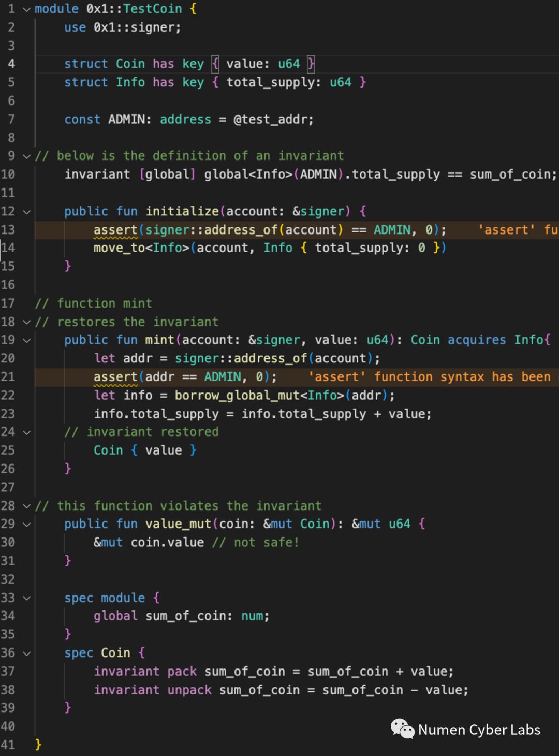Viewport: 559px width, 756px height.
Task: Collapse the fold chevron on line 18
Action: [x=26, y=322]
